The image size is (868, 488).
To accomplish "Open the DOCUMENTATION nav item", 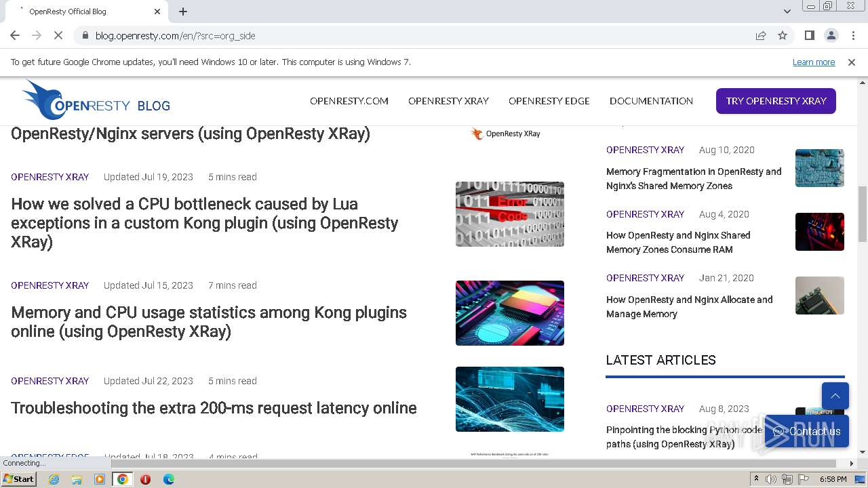I will click(651, 101).
